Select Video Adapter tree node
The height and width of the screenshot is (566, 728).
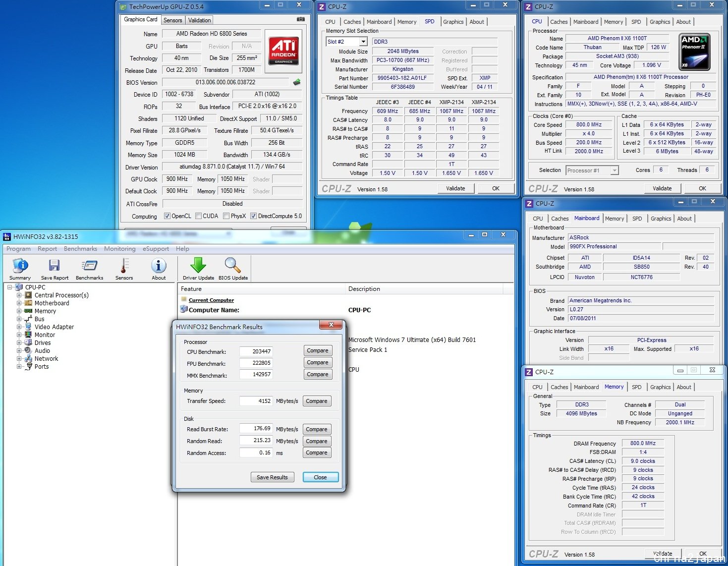(54, 327)
